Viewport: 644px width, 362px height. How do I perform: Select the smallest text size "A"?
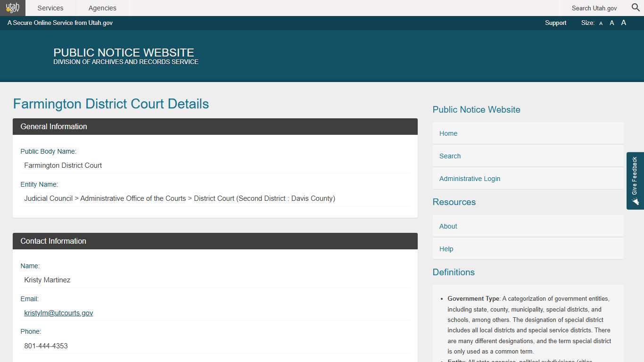point(601,23)
